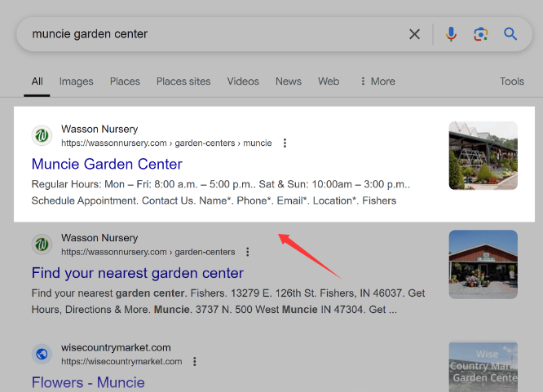Click Wasson Nursery favicon in the second result
This screenshot has height=392, width=543.
pyautogui.click(x=42, y=244)
